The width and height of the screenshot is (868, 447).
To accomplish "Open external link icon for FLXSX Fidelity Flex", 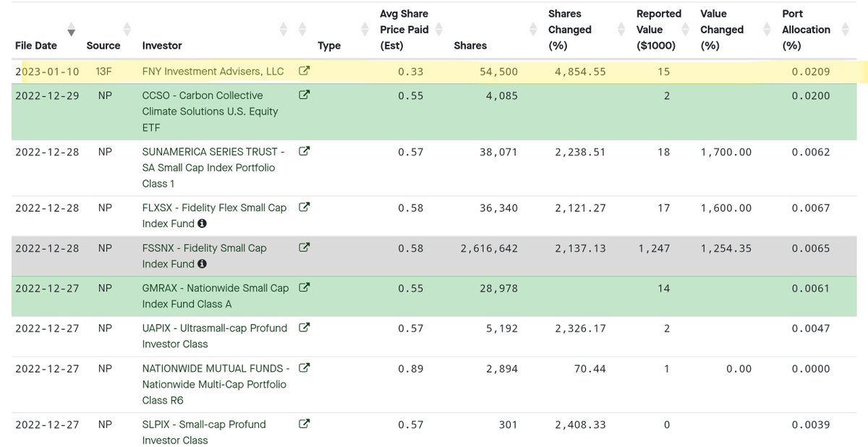I will click(305, 208).
